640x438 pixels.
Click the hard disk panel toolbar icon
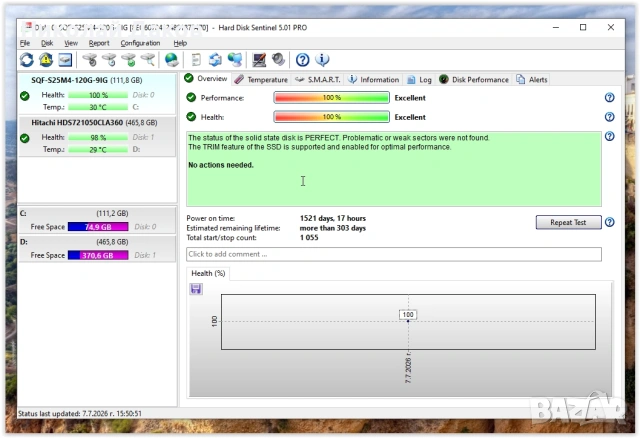pyautogui.click(x=65, y=60)
